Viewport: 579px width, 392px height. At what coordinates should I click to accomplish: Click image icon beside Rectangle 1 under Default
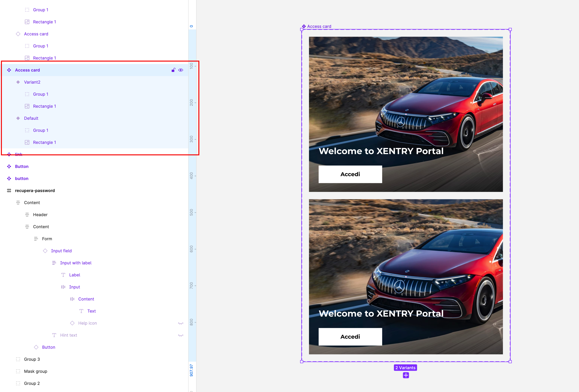pos(27,142)
